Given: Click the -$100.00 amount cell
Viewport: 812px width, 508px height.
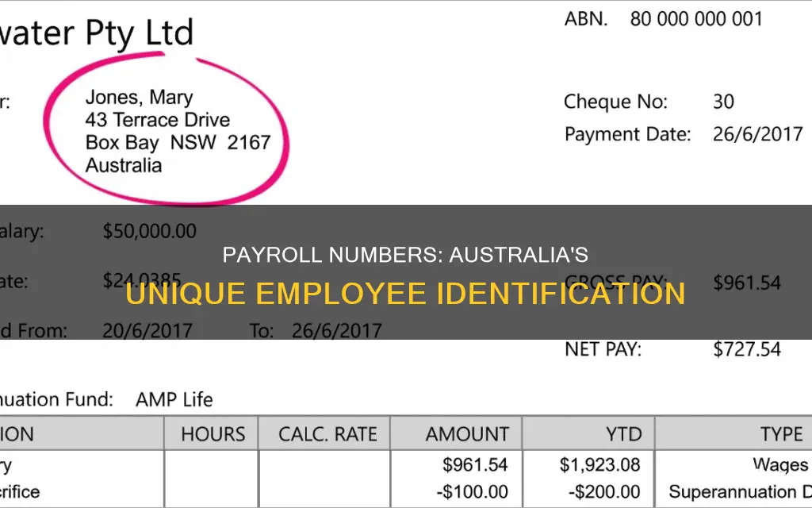Looking at the screenshot, I should pyautogui.click(x=473, y=491).
